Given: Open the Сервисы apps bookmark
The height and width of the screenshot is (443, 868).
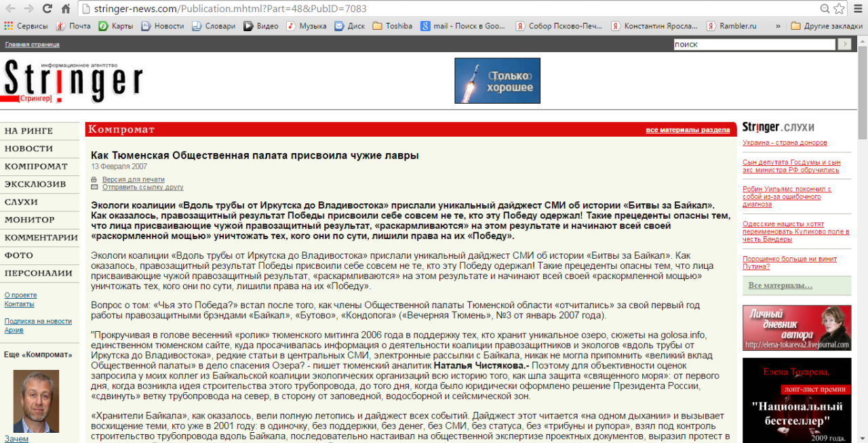Looking at the screenshot, I should [x=26, y=26].
